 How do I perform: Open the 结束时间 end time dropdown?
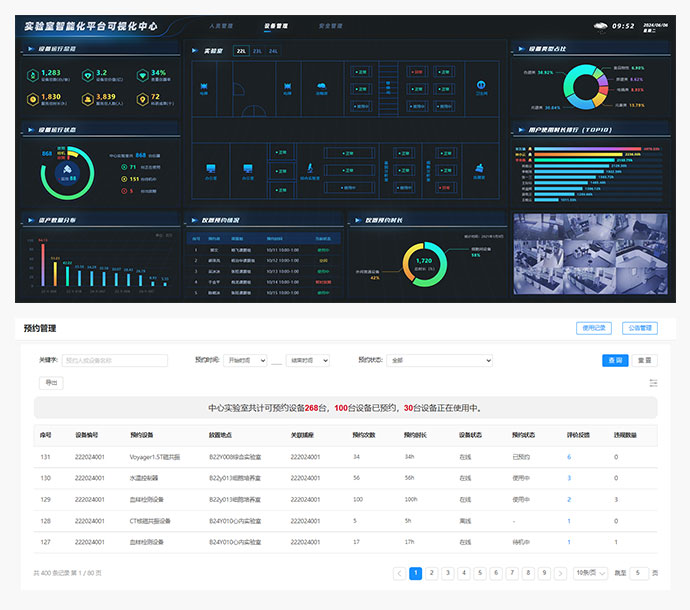point(309,360)
